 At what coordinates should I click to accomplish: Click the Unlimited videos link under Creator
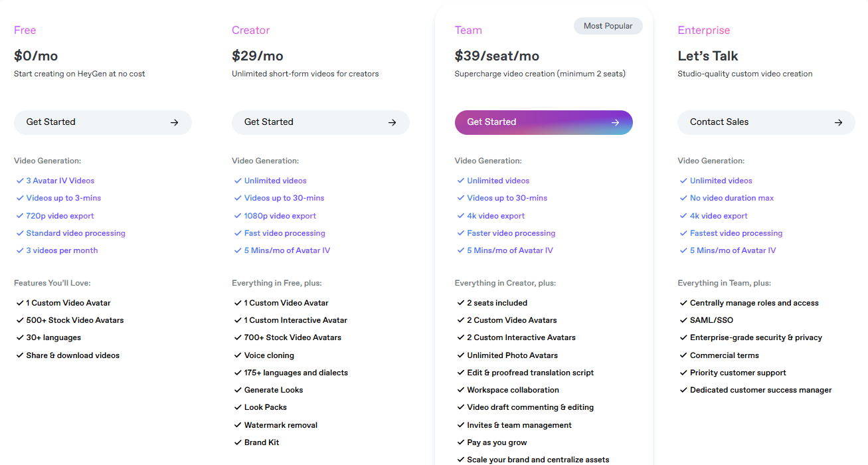[x=274, y=180]
